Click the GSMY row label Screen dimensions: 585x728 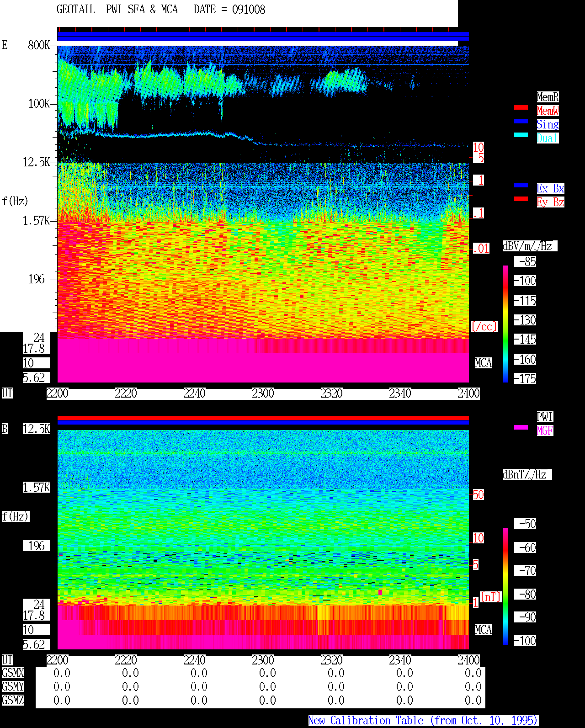point(13,686)
